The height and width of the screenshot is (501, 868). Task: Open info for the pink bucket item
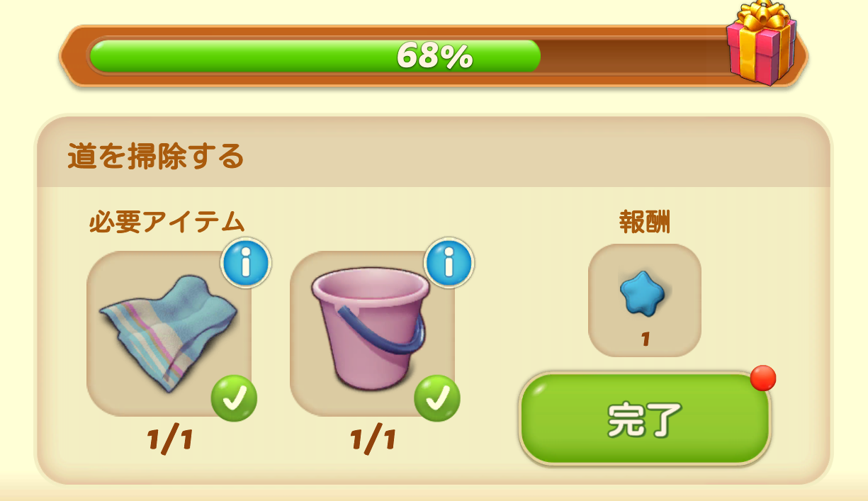pyautogui.click(x=449, y=263)
